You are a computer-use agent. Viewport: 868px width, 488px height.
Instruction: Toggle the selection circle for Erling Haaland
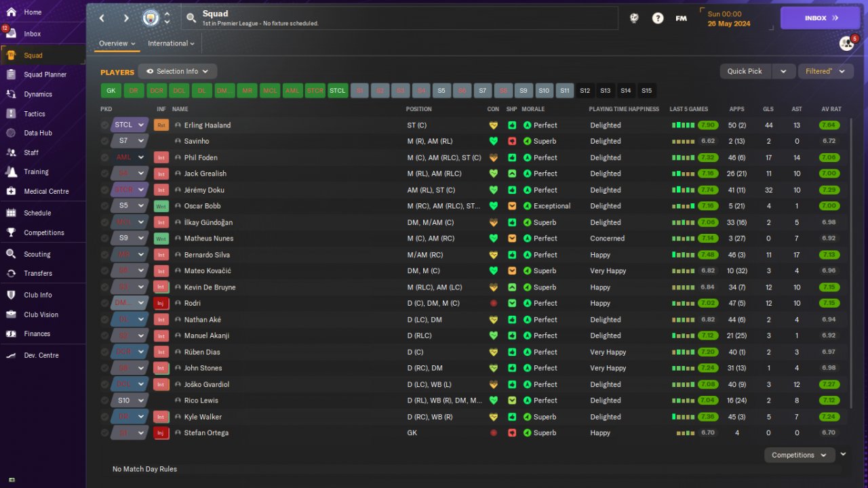104,125
